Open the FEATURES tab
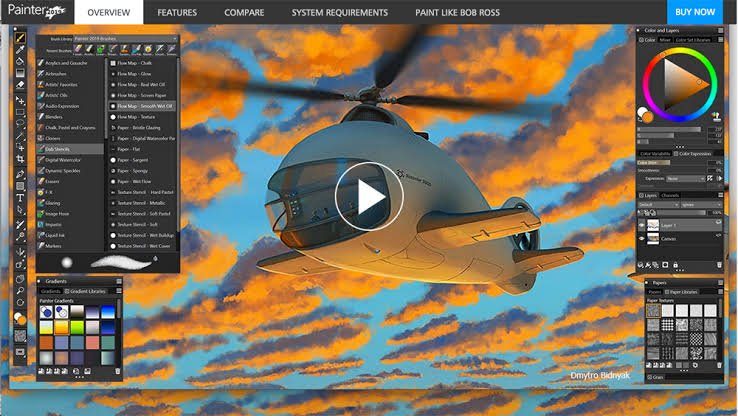This screenshot has height=416, width=738. click(177, 12)
